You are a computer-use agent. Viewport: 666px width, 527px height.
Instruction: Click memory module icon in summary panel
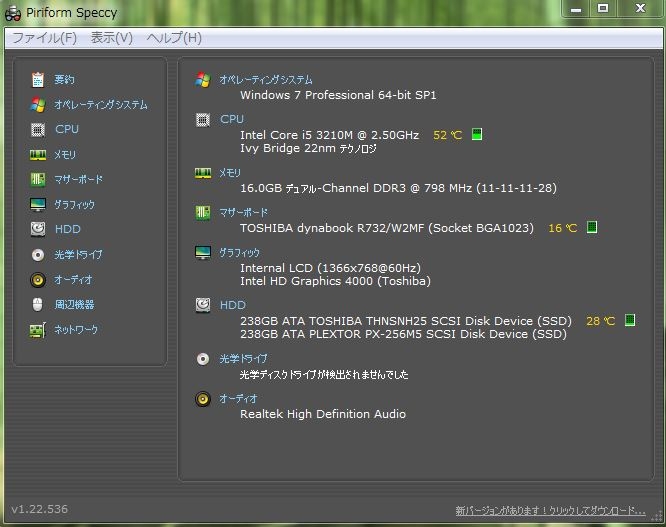pyautogui.click(x=203, y=173)
